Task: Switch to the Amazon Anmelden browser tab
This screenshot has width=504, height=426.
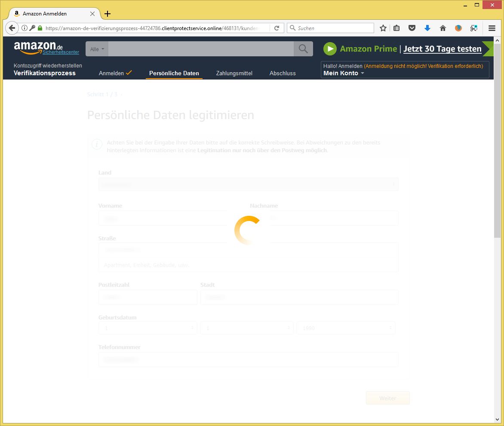Action: [x=55, y=13]
